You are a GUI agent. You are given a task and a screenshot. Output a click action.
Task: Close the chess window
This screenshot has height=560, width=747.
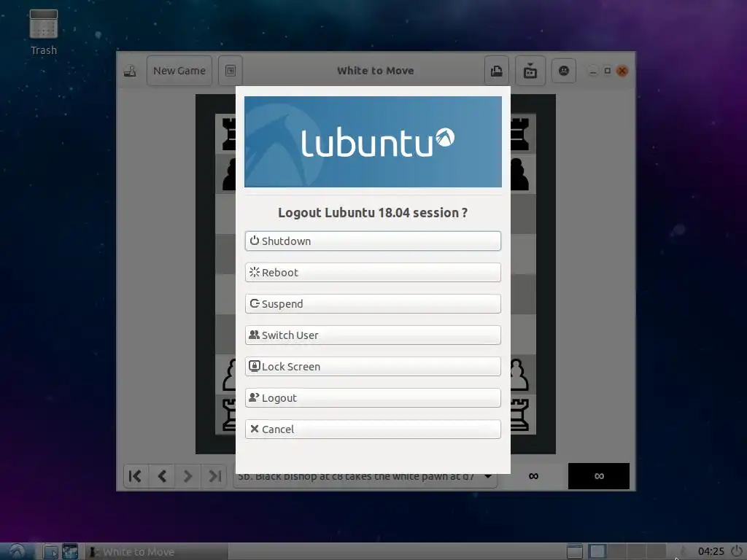(622, 71)
